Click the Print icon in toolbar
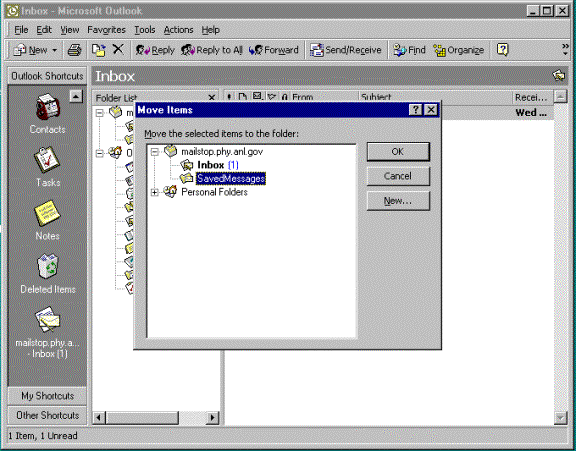Image resolution: width=576 pixels, height=451 pixels. click(x=74, y=50)
